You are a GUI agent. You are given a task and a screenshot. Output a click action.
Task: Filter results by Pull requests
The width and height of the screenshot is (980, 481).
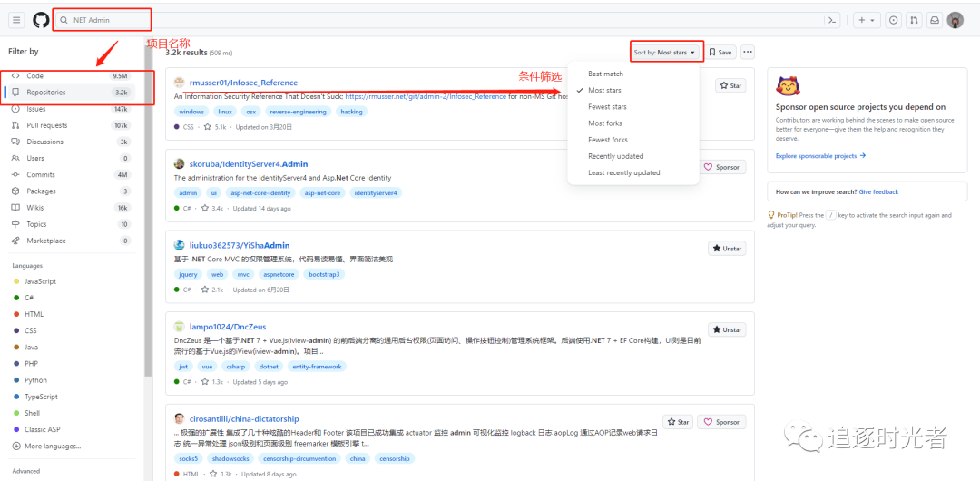[x=70, y=125]
